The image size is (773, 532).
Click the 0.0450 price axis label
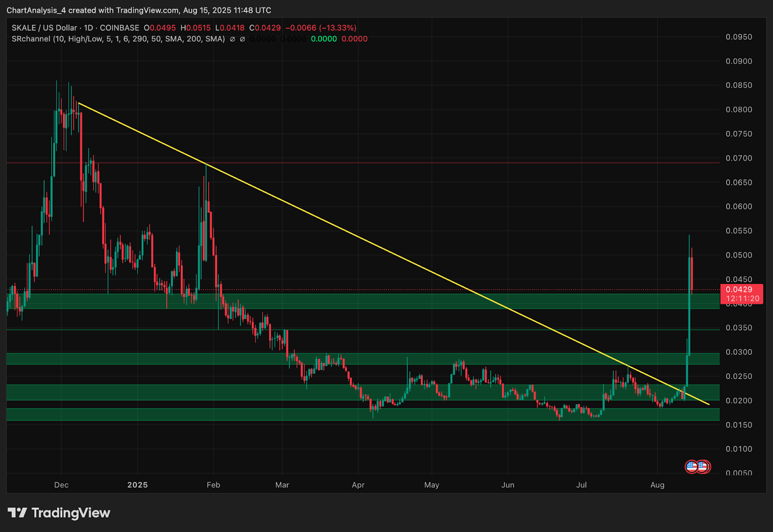point(739,280)
